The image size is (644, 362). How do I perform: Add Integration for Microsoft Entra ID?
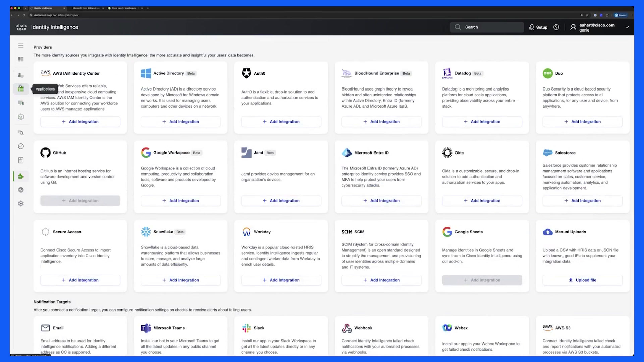[381, 201]
